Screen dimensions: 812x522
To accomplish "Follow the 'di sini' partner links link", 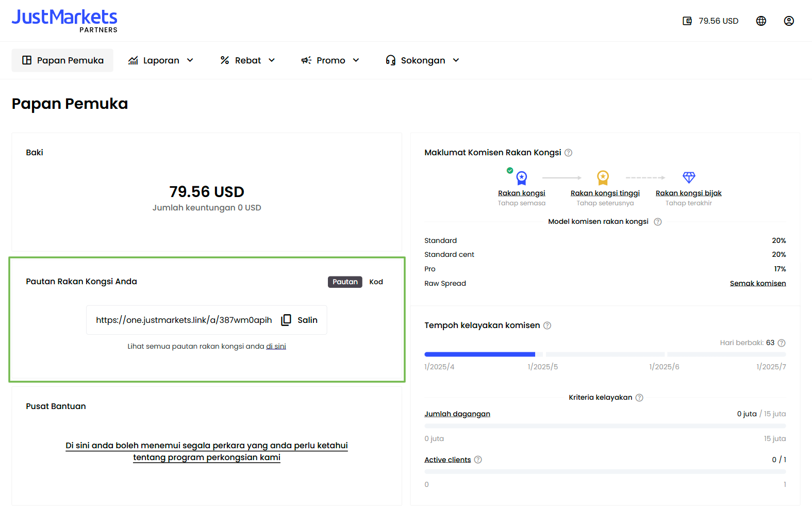I will [276, 347].
